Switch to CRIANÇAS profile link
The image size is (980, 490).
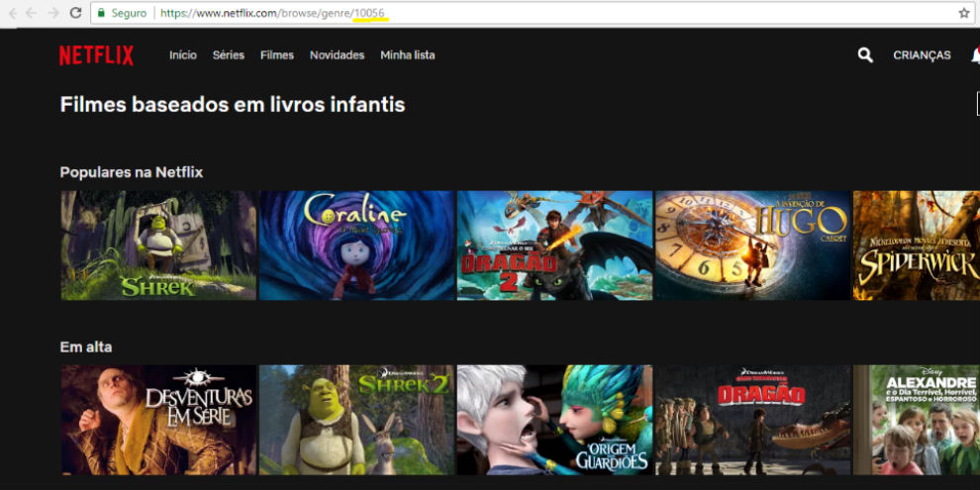[x=922, y=55]
